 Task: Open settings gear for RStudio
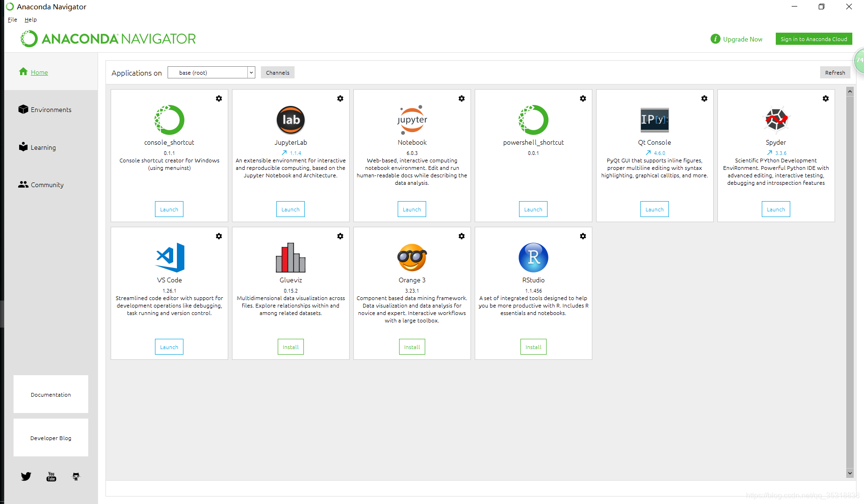click(x=583, y=236)
